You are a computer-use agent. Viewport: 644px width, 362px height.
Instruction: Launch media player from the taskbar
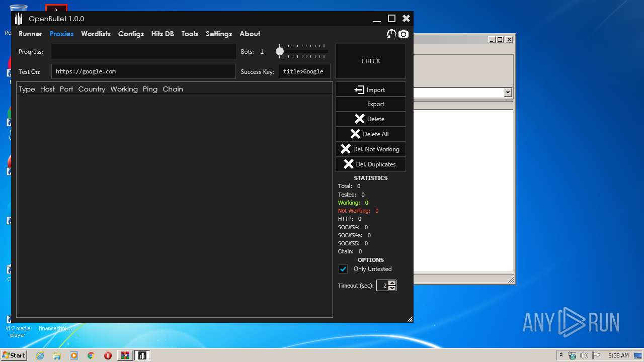coord(74,355)
